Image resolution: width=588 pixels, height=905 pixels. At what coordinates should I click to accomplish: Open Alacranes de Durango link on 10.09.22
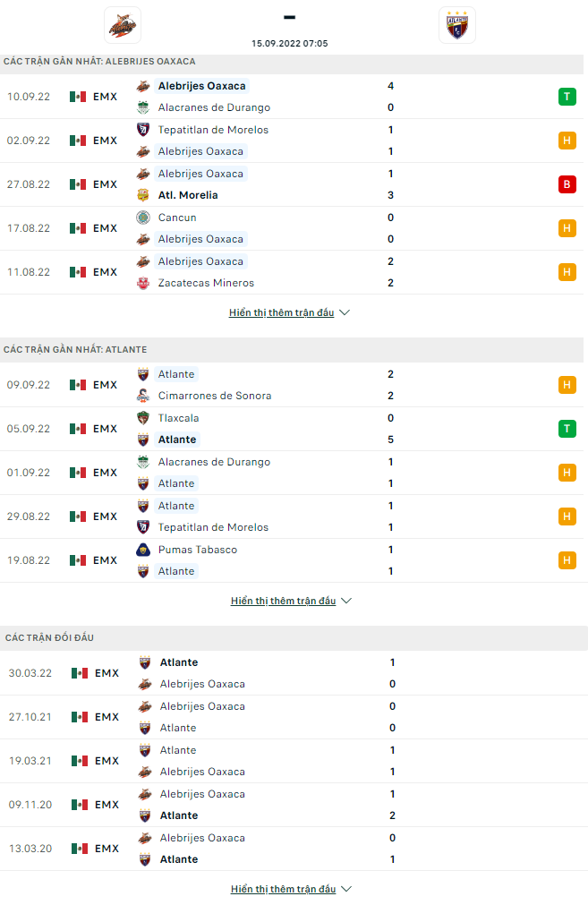[x=213, y=107]
